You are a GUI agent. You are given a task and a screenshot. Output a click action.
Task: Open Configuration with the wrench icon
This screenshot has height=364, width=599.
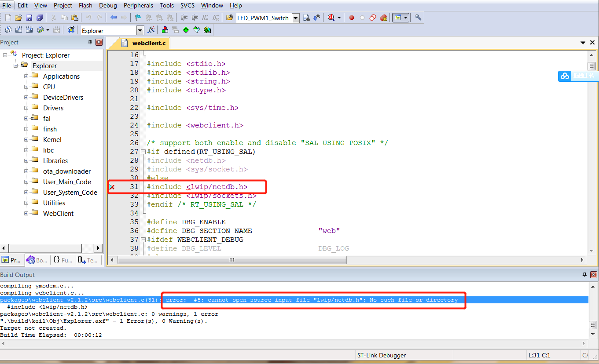click(418, 18)
